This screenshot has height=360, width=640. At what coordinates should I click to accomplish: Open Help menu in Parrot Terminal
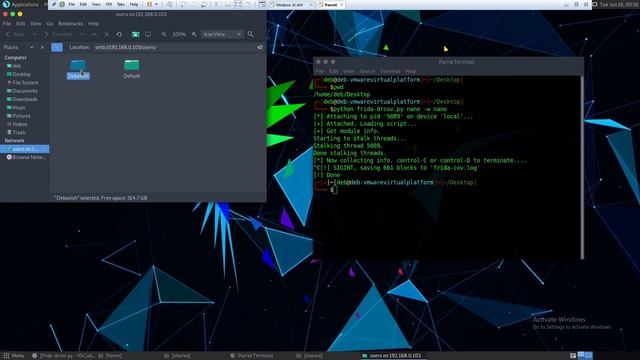pyautogui.click(x=411, y=71)
